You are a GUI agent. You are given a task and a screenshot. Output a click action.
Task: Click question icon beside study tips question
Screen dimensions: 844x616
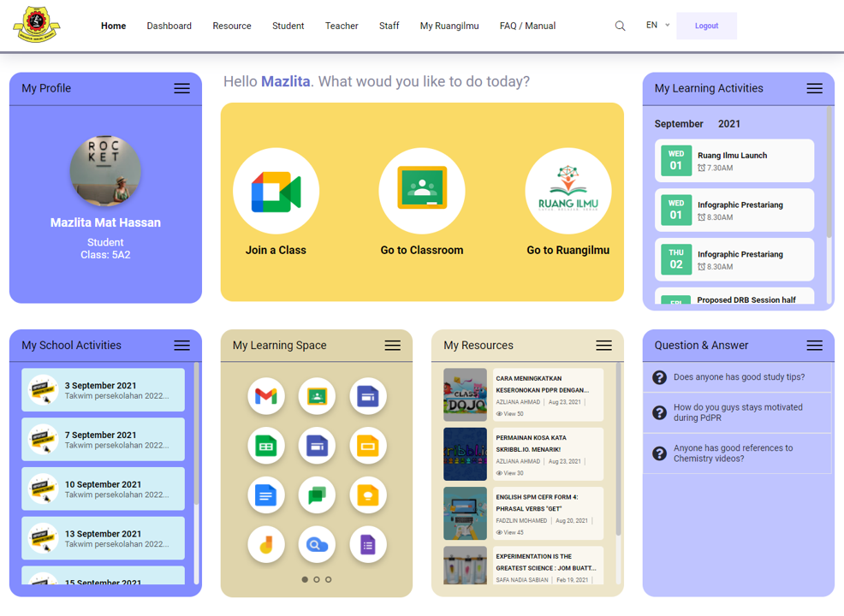pos(659,377)
